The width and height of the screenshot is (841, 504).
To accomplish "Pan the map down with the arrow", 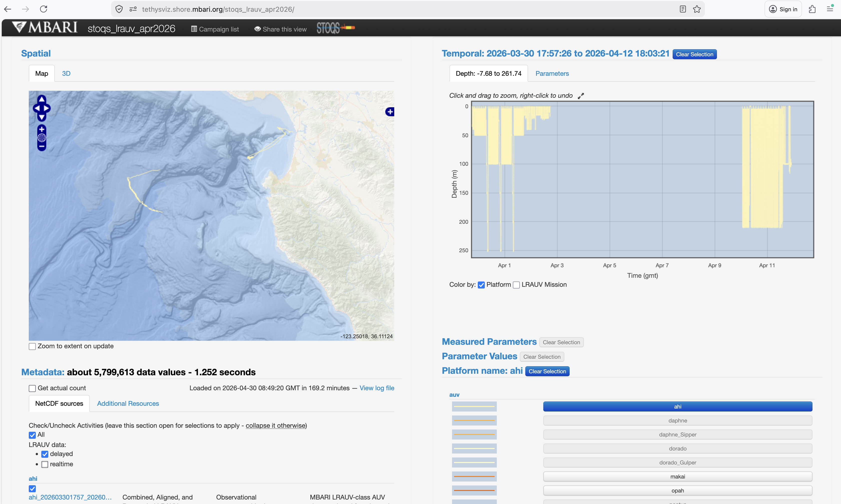I will (42, 117).
